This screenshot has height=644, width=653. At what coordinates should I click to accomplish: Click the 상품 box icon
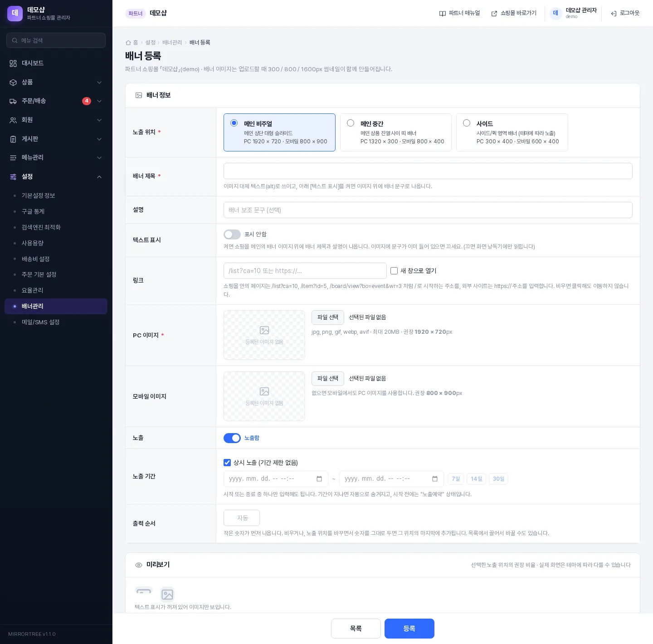coord(13,83)
